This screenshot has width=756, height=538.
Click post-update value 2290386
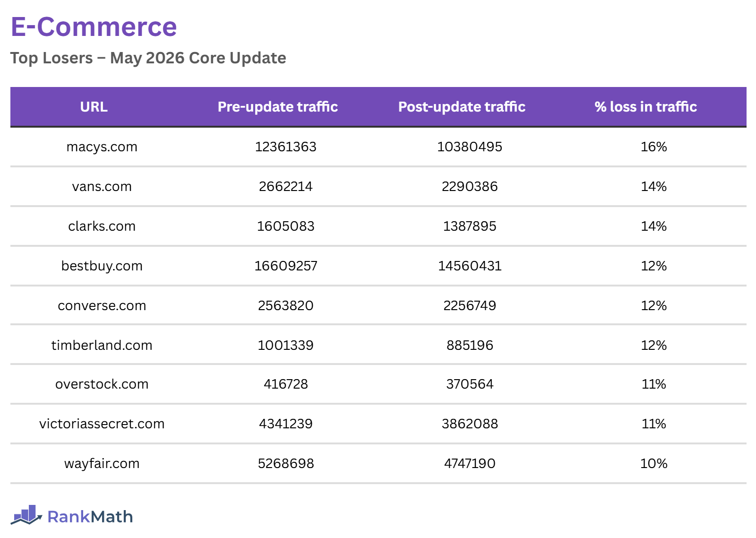470,187
